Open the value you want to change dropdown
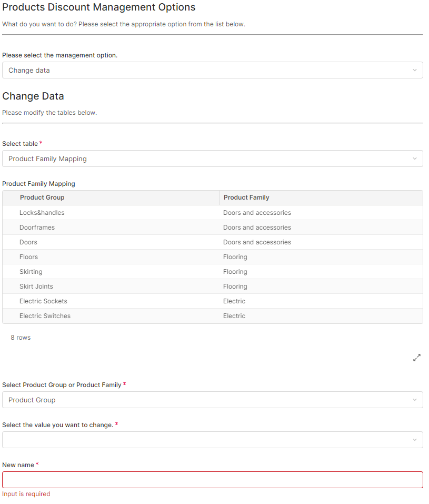The width and height of the screenshot is (429, 504). (x=213, y=440)
